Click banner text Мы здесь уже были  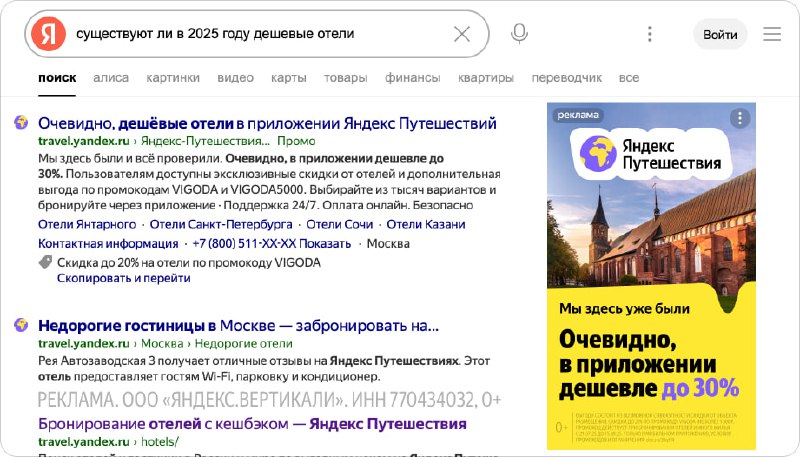point(624,309)
